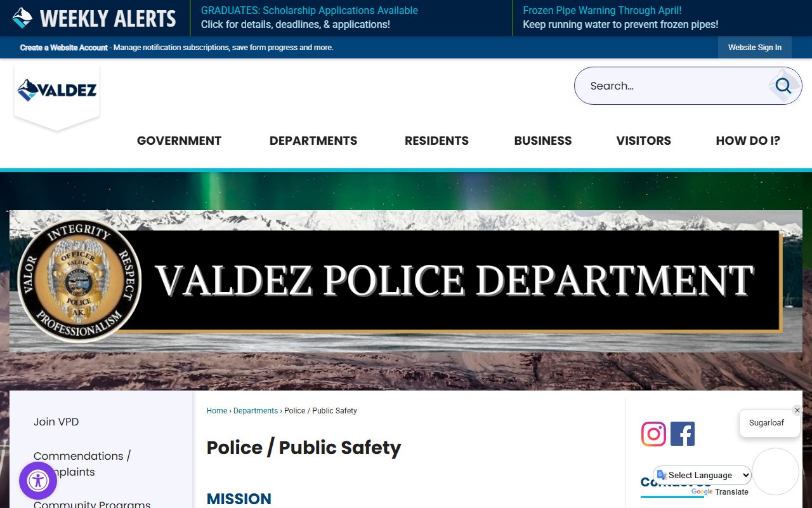The image size is (812, 508).
Task: Click the Departments breadcrumb link
Action: pos(256,411)
